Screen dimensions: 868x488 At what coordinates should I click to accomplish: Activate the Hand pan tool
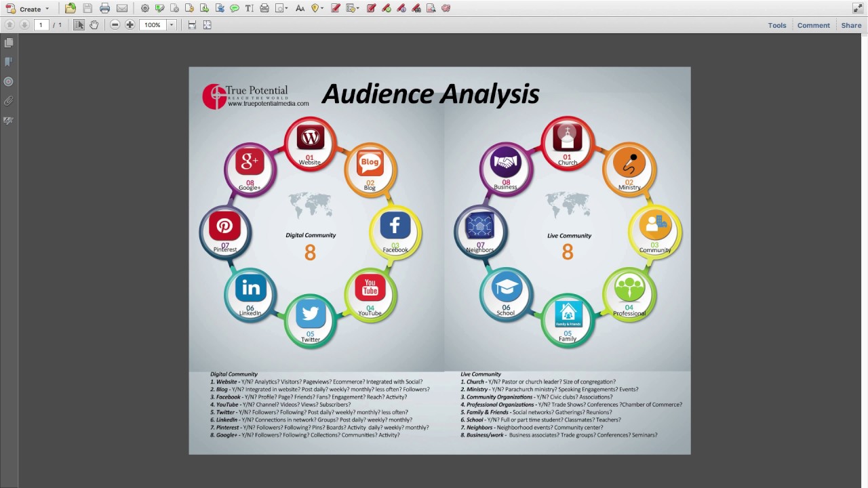click(x=94, y=24)
